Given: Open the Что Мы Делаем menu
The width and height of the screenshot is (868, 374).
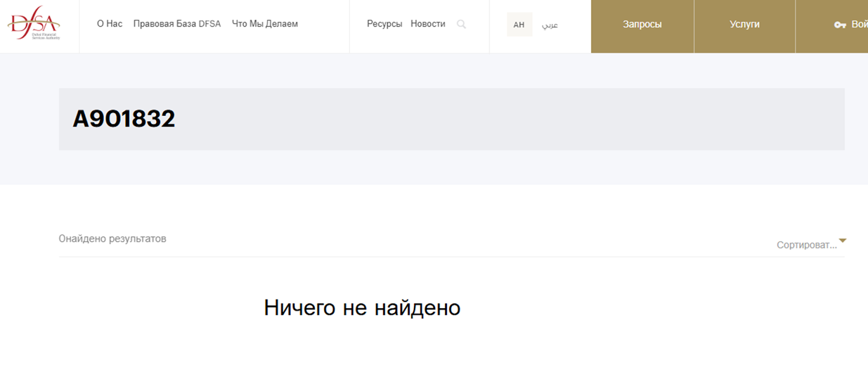Looking at the screenshot, I should point(265,24).
